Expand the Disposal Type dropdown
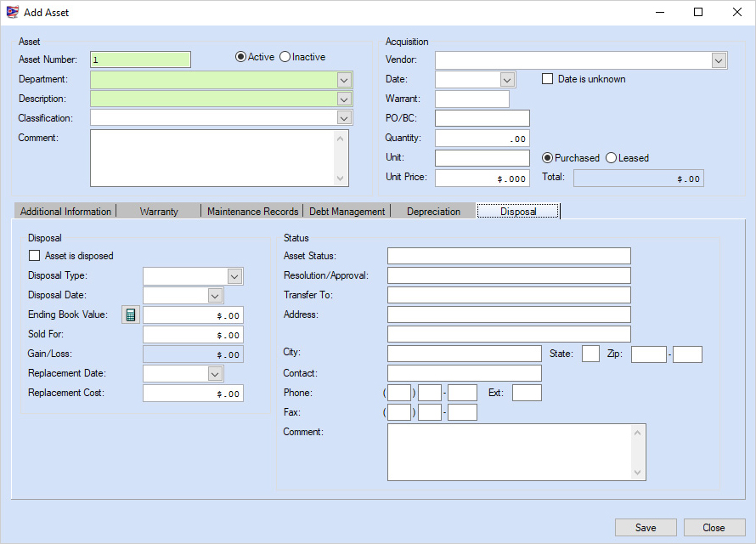 pyautogui.click(x=234, y=276)
